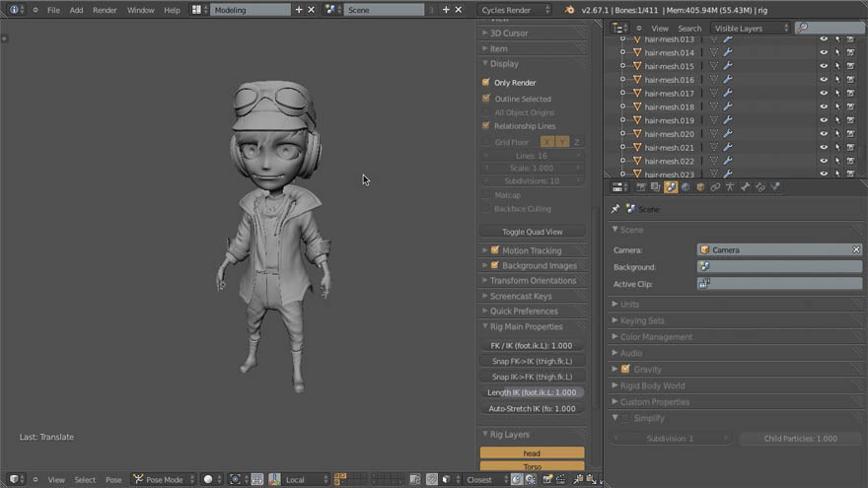The image size is (868, 488).
Task: Open the Bone Constraints tab icon
Action: [x=760, y=187]
